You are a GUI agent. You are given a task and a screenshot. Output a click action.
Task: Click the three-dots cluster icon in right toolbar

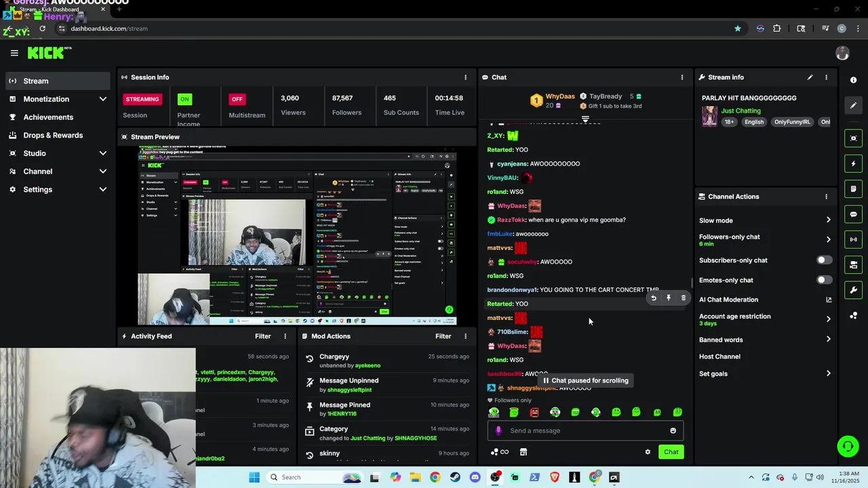point(853,316)
